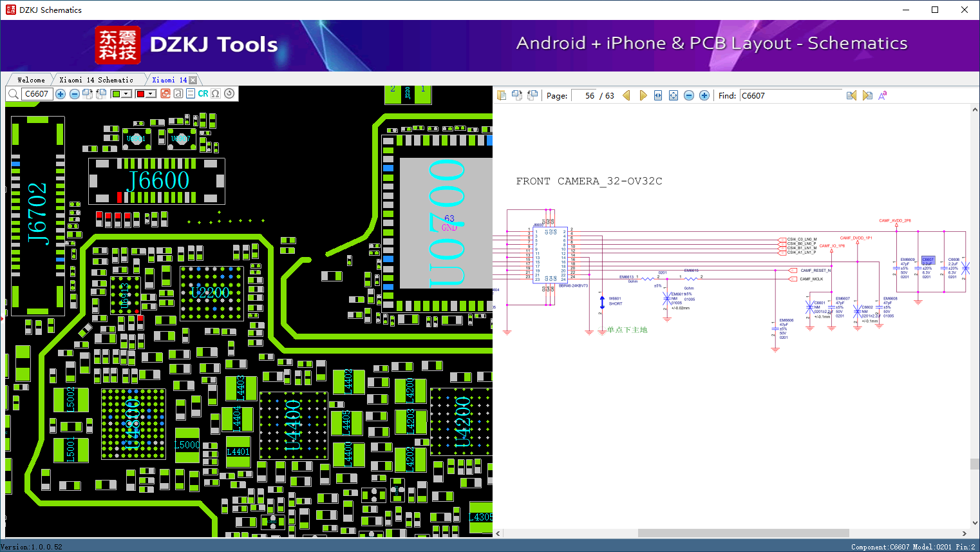Screen dimensions: 980x552
Task: Click the FRONT CAMERA_32-OV32C schematic title
Action: [589, 182]
